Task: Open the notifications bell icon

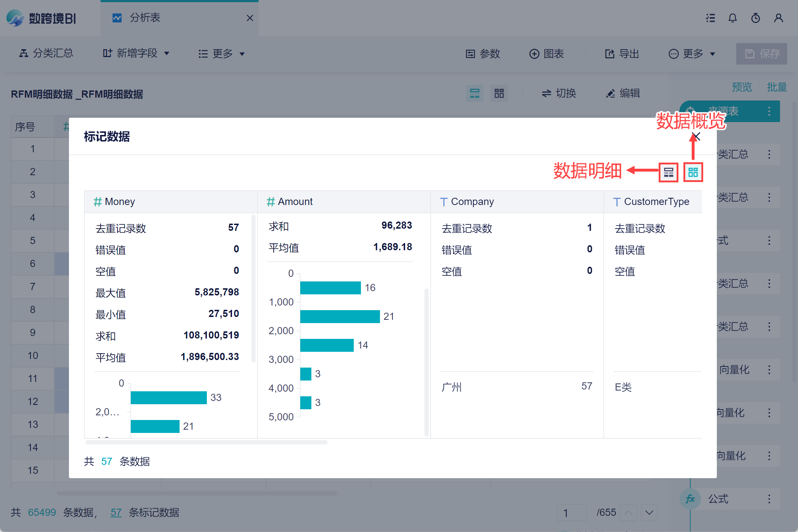Action: click(733, 18)
